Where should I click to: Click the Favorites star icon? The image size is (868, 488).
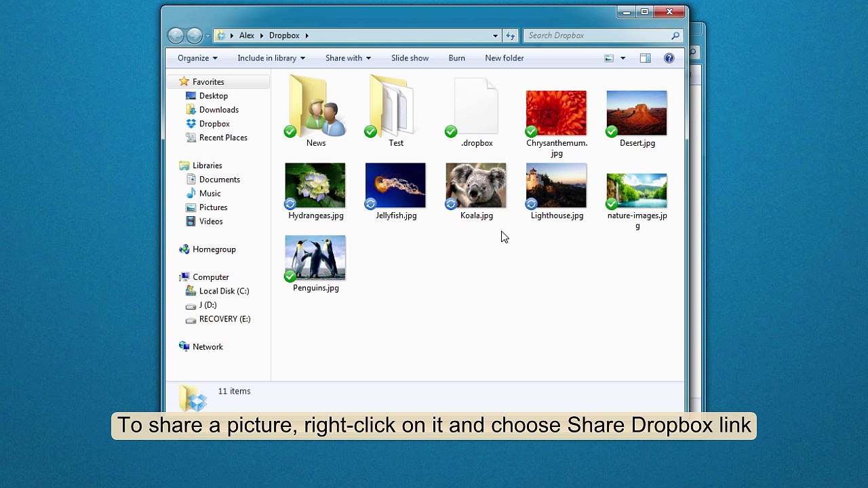point(184,82)
